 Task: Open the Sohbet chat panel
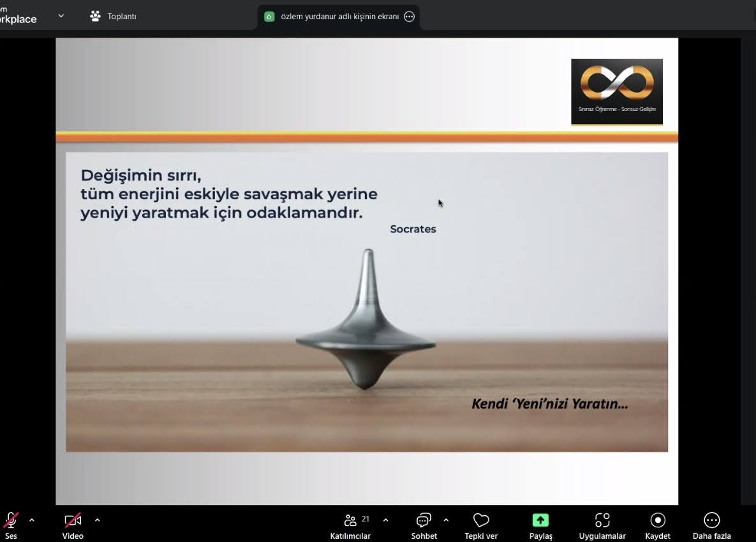coord(424,520)
